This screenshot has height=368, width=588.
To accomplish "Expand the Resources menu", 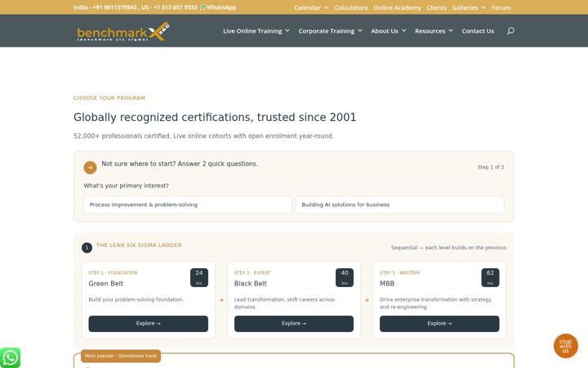I will pos(434,31).
